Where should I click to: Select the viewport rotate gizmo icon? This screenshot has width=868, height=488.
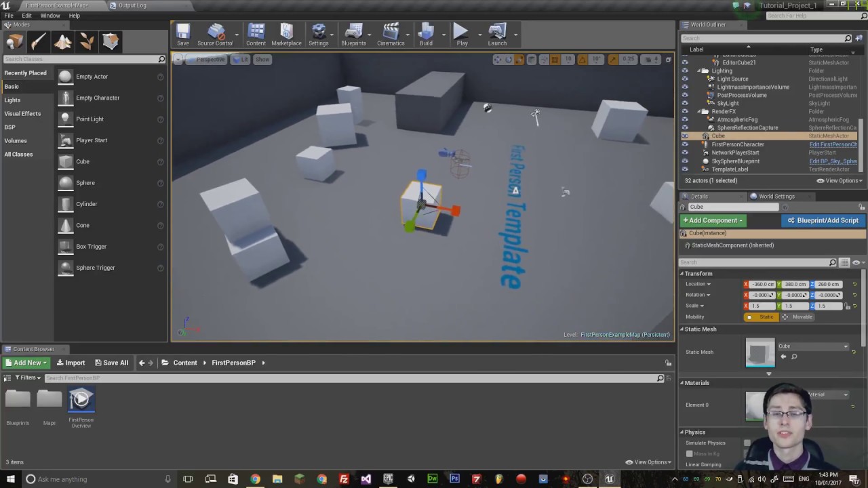click(509, 60)
